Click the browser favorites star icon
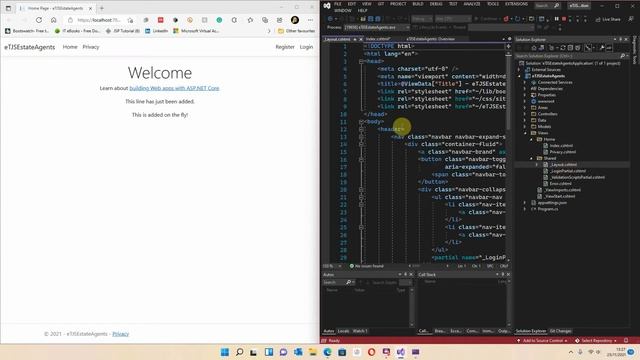This screenshot has width=640, height=360. 250,20
